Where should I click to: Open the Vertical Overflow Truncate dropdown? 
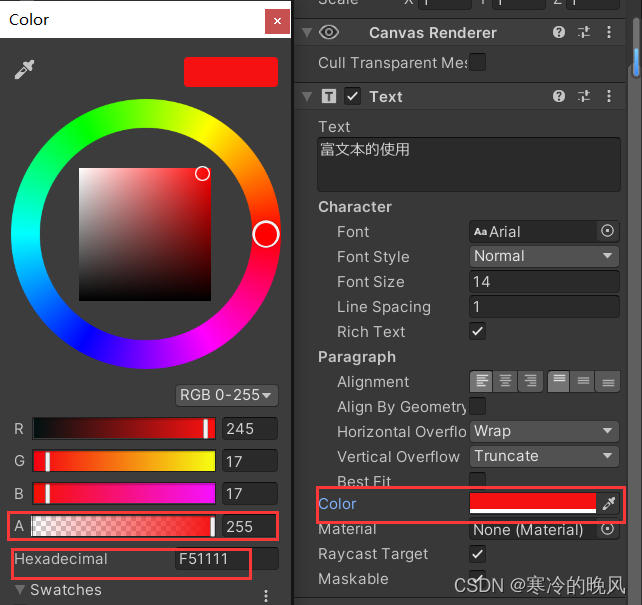[x=544, y=456]
